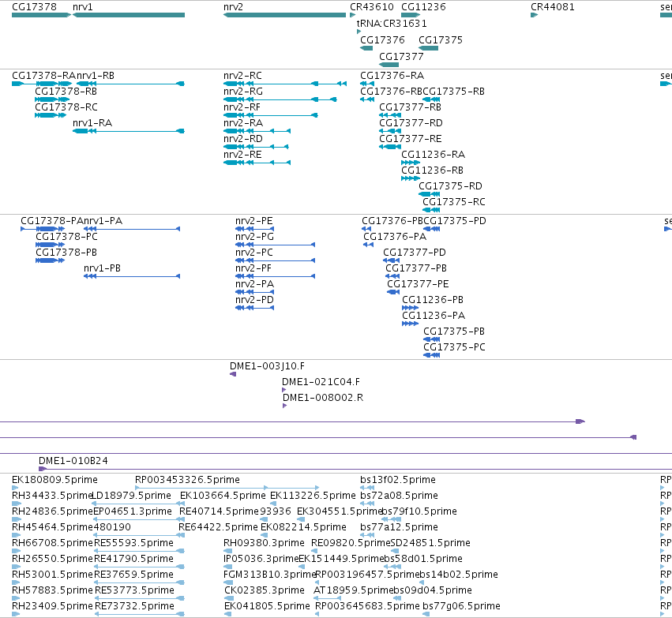Select the nrv2-PE CDS label
The height and width of the screenshot is (618, 672).
[253, 221]
